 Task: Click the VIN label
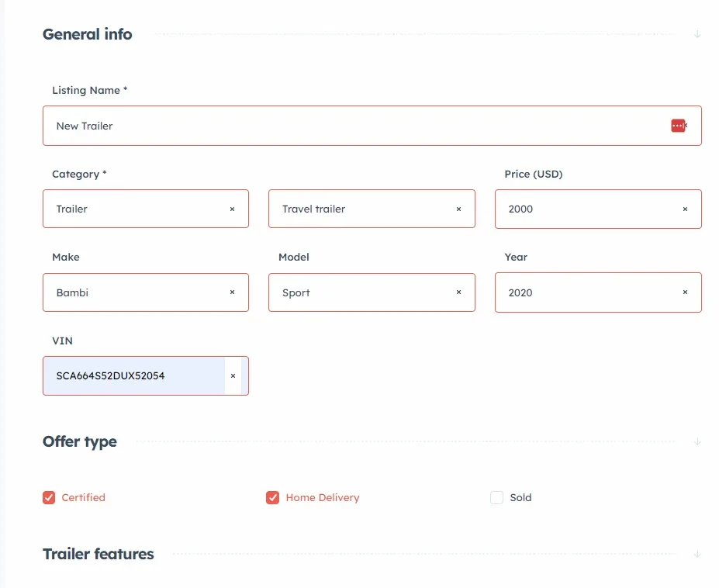pos(62,341)
